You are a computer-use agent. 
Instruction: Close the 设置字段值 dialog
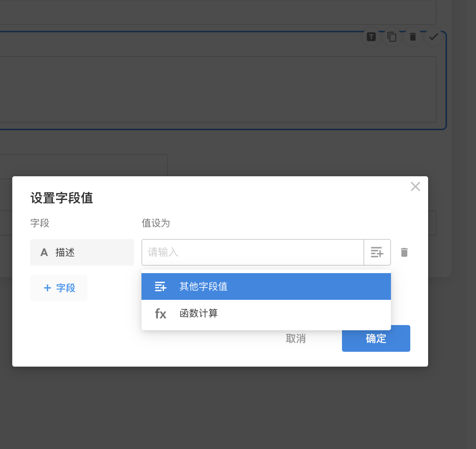(415, 186)
